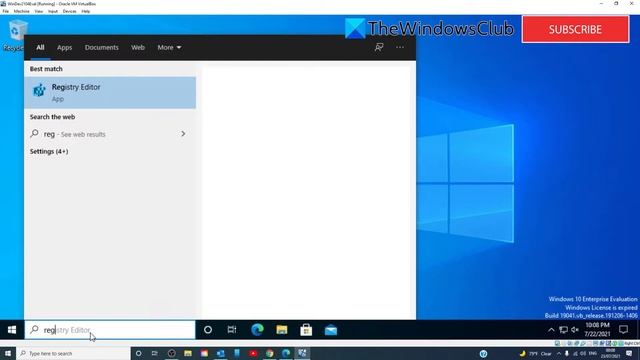Open Cortana in VM taskbar
The width and height of the screenshot is (640, 360).
[208, 330]
